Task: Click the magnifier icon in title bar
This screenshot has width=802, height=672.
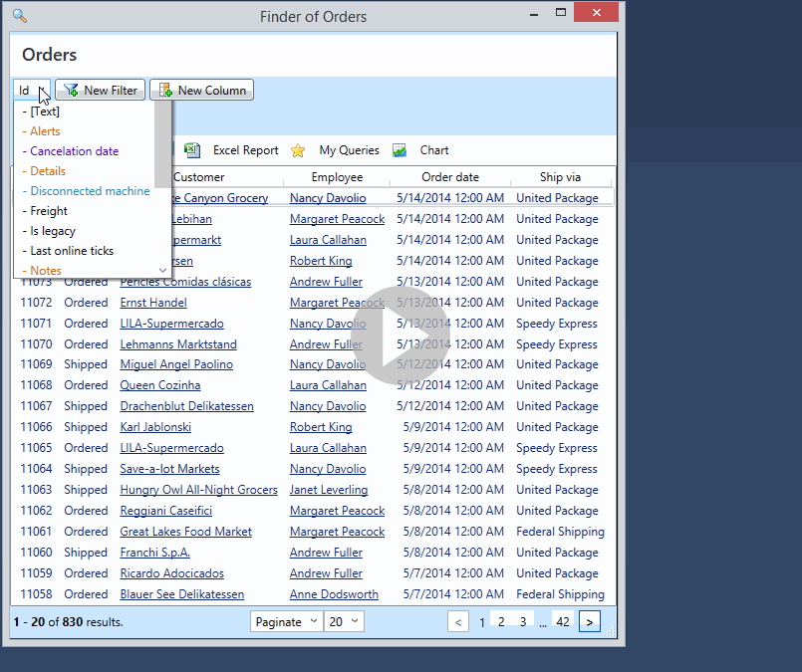Action: pyautogui.click(x=20, y=16)
